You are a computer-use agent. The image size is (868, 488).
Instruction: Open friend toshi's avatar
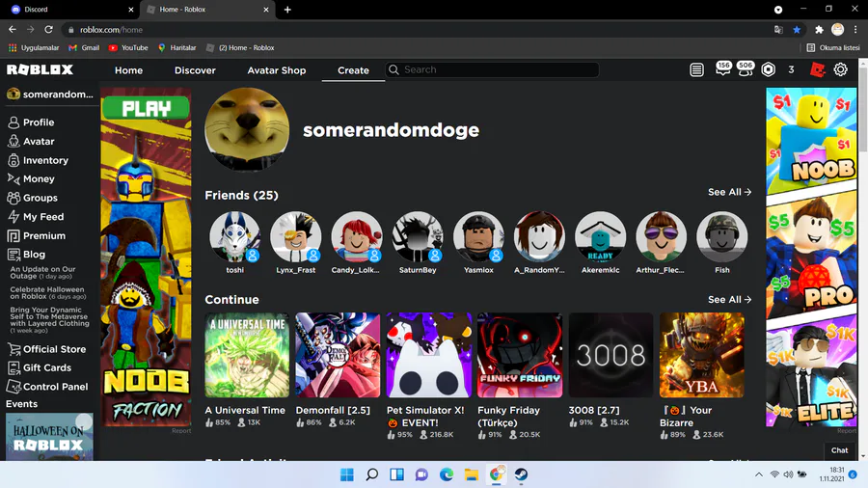(234, 237)
